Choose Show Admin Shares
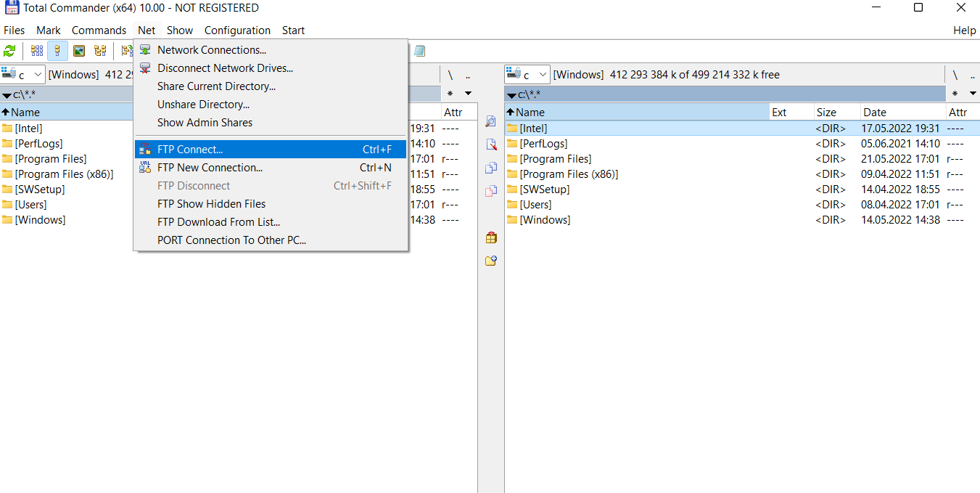Viewport: 980px width, 493px height. [x=271, y=123]
